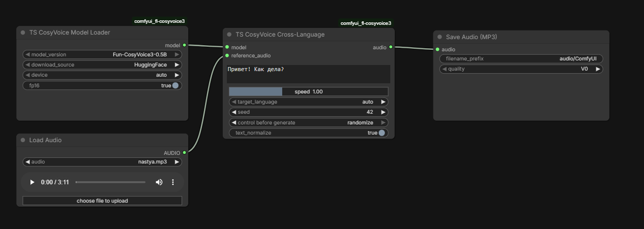Step model_version to previous value
Image resolution: width=644 pixels, height=229 pixels.
tap(27, 54)
